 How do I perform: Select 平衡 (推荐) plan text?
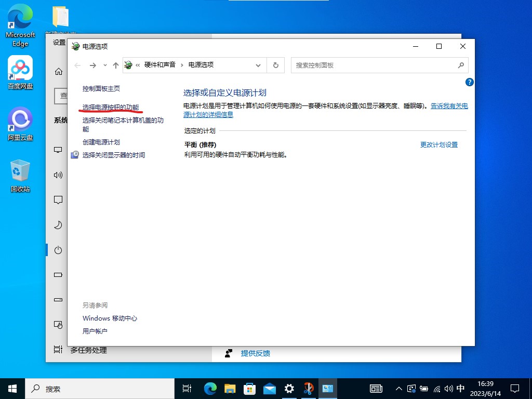[200, 145]
